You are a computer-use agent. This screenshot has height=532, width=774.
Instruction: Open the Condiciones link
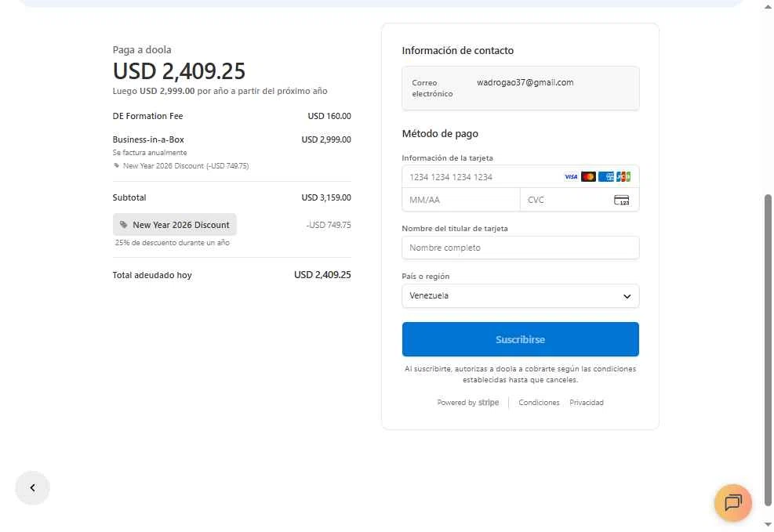point(539,402)
